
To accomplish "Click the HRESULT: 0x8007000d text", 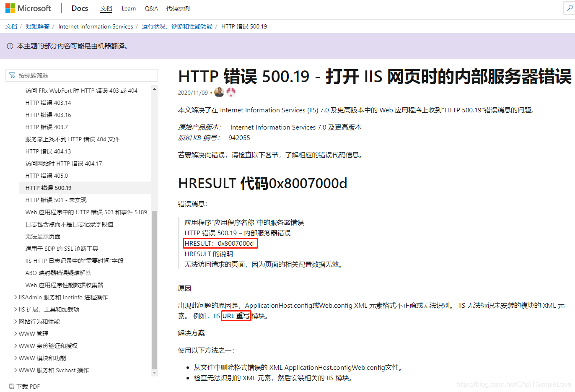I will [x=219, y=243].
